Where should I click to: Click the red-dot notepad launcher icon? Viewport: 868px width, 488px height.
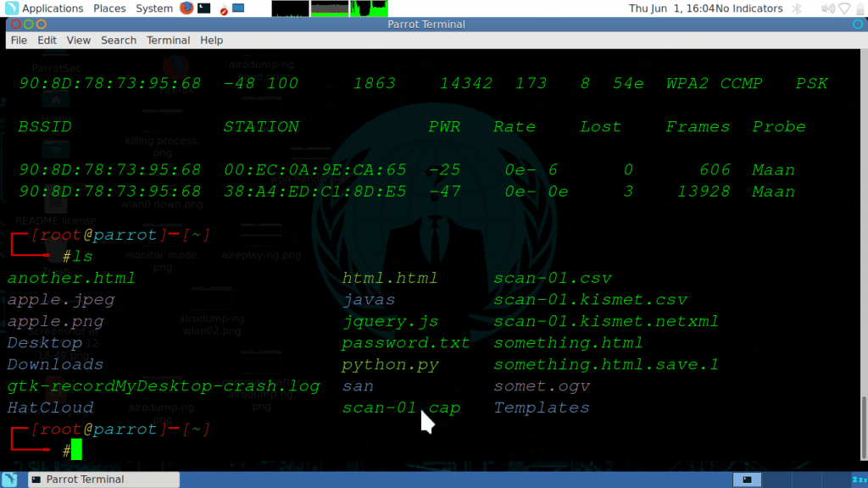click(x=222, y=8)
